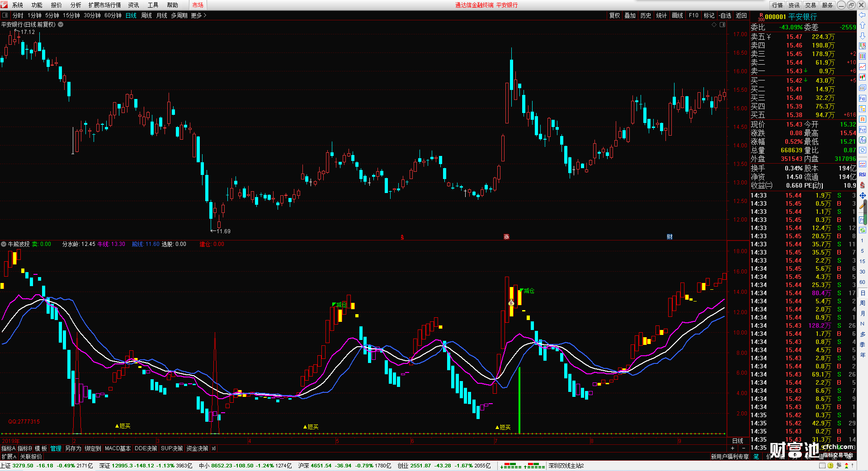
Task: Toggle 统计 statistics option
Action: 661,15
